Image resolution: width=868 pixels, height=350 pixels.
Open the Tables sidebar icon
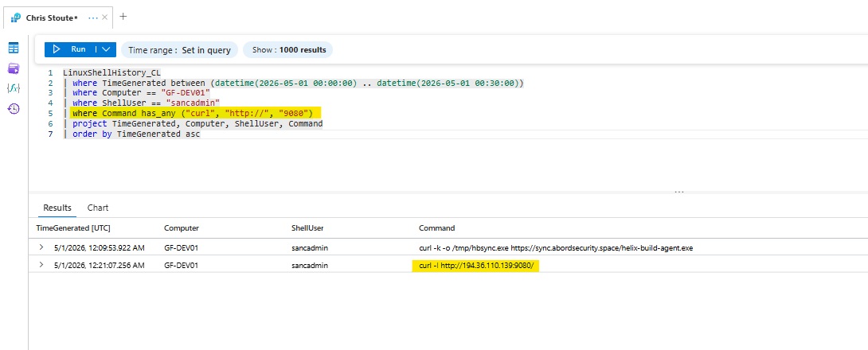pos(14,48)
